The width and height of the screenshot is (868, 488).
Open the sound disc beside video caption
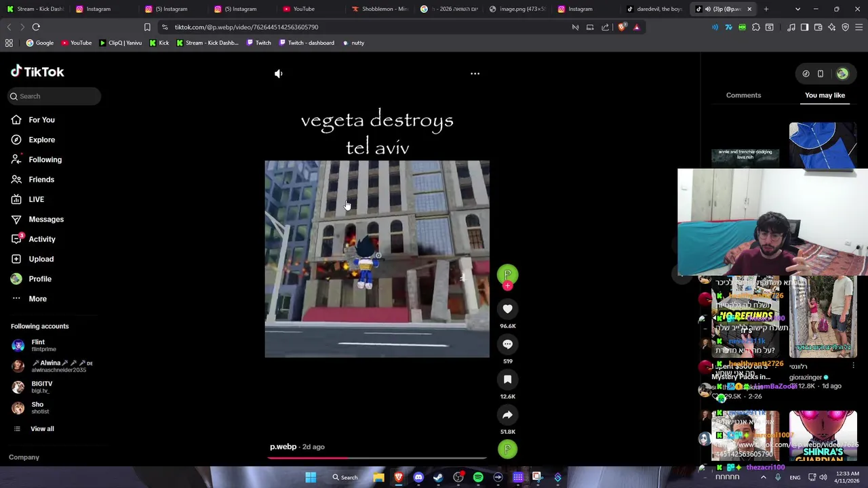click(507, 449)
